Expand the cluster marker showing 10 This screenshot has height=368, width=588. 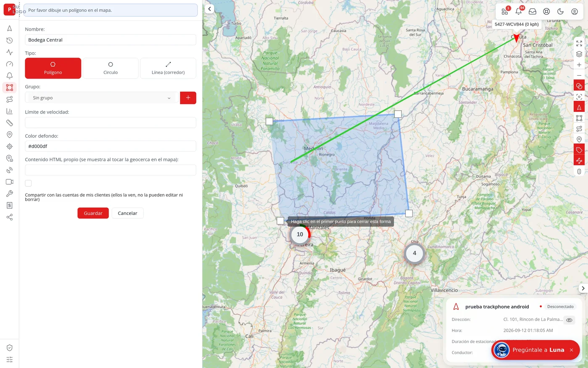[x=300, y=235]
